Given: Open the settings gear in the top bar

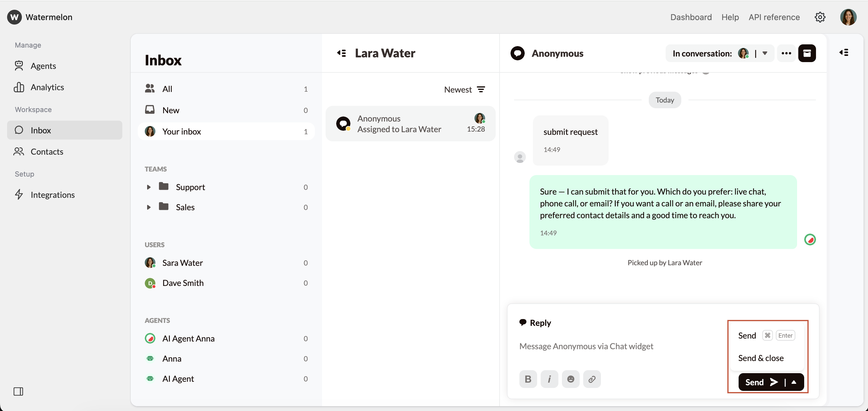Looking at the screenshot, I should (x=820, y=17).
